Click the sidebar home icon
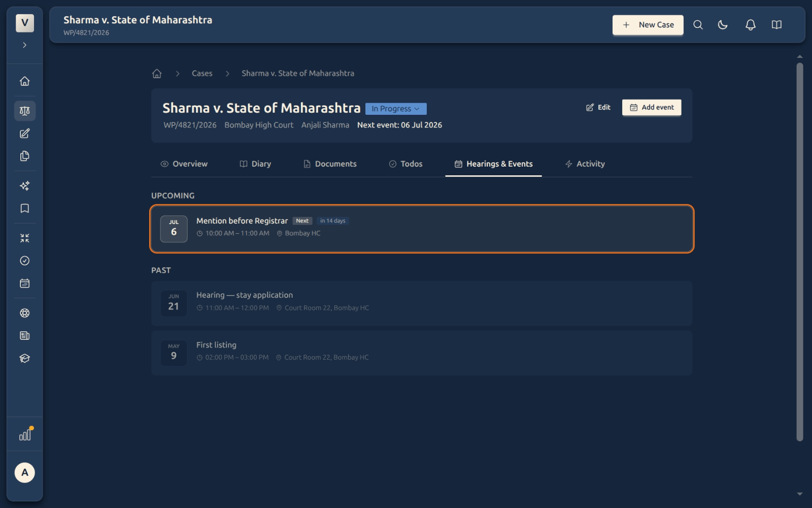This screenshot has height=508, width=812. [24, 81]
